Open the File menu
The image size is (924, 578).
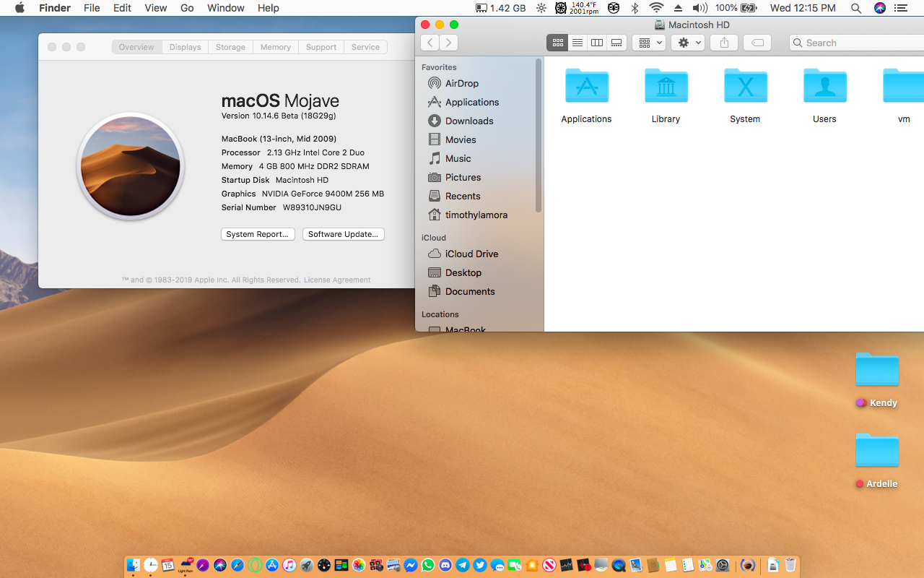coord(92,8)
